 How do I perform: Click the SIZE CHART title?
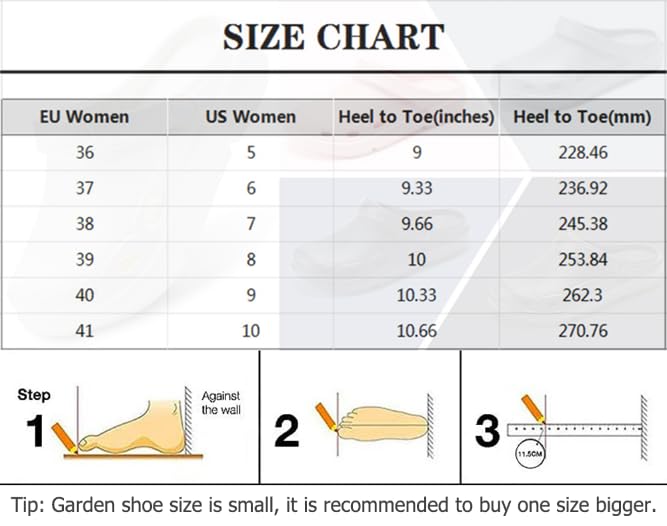[334, 37]
